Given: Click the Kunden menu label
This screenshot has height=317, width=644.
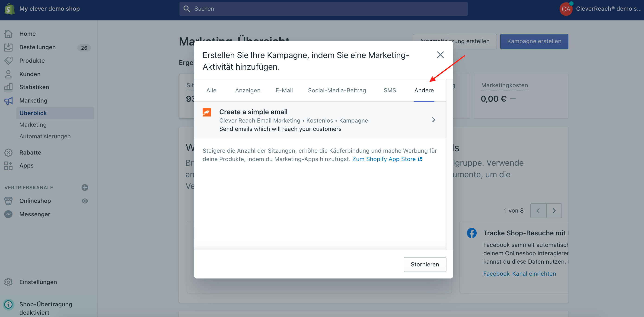Looking at the screenshot, I should 30,74.
